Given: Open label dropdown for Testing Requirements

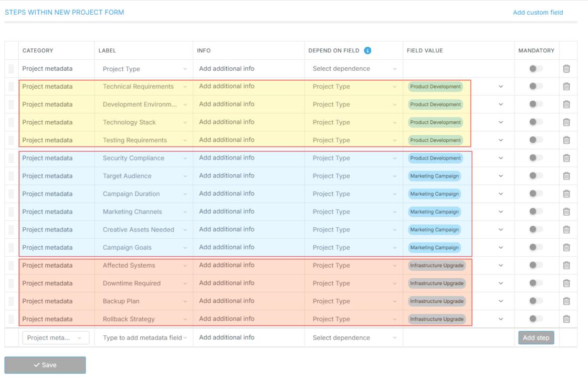Looking at the screenshot, I should pos(185,140).
